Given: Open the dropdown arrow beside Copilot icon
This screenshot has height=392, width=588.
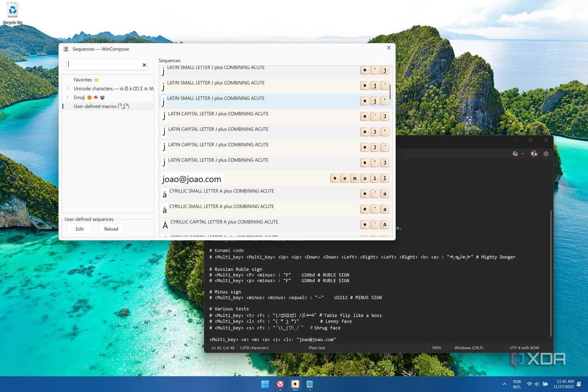Looking at the screenshot, I should click(522, 154).
